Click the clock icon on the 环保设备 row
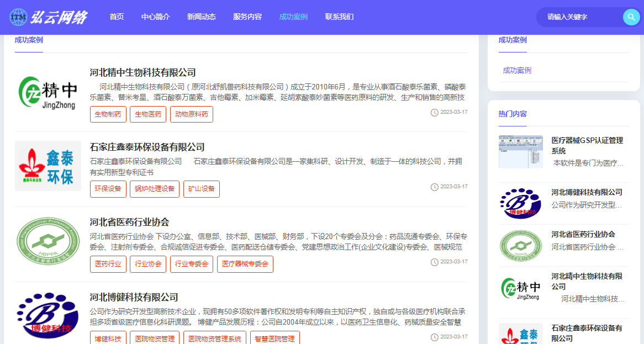The width and height of the screenshot is (644, 344). [x=434, y=187]
